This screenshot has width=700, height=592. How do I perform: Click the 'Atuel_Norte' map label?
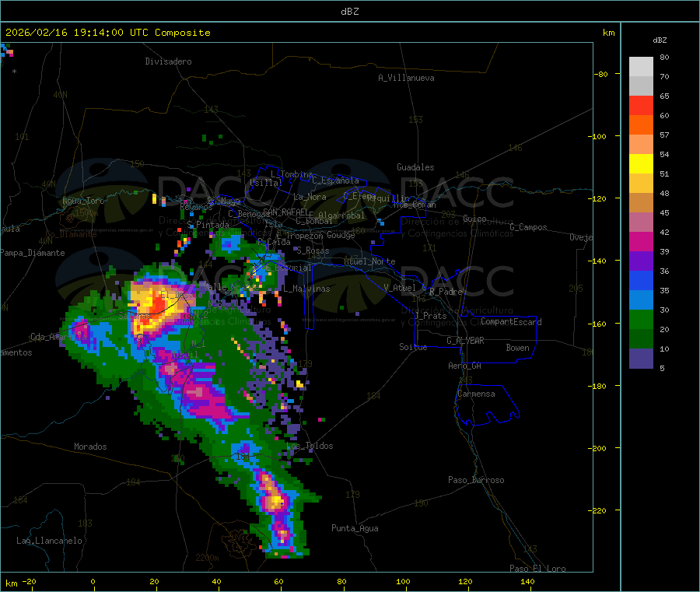tap(369, 261)
